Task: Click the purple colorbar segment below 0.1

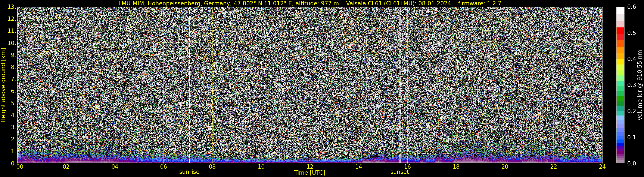Action: (620, 150)
